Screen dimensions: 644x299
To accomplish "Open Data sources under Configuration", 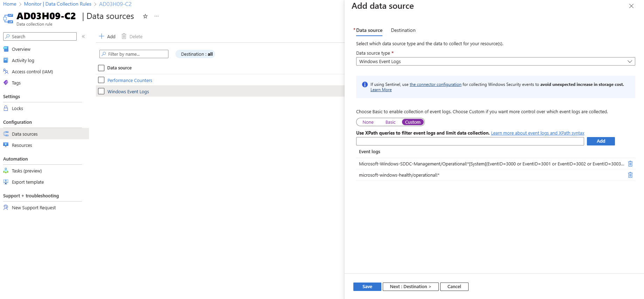I will pos(25,134).
